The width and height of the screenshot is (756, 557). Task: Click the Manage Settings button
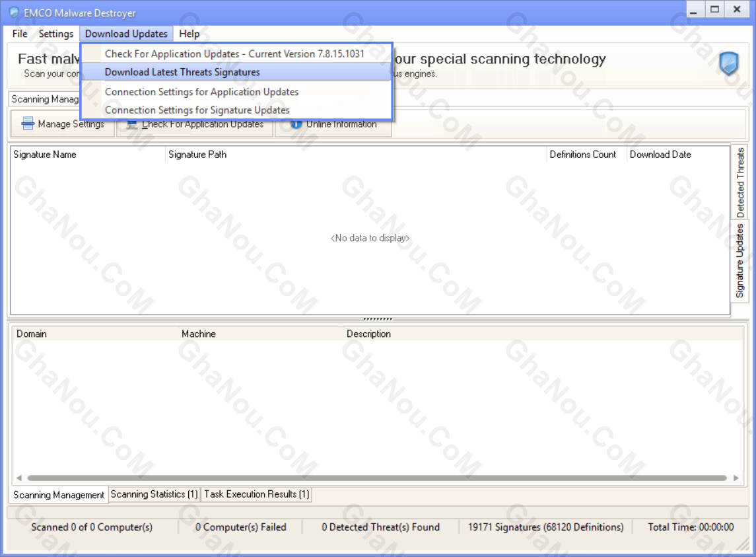(x=63, y=124)
